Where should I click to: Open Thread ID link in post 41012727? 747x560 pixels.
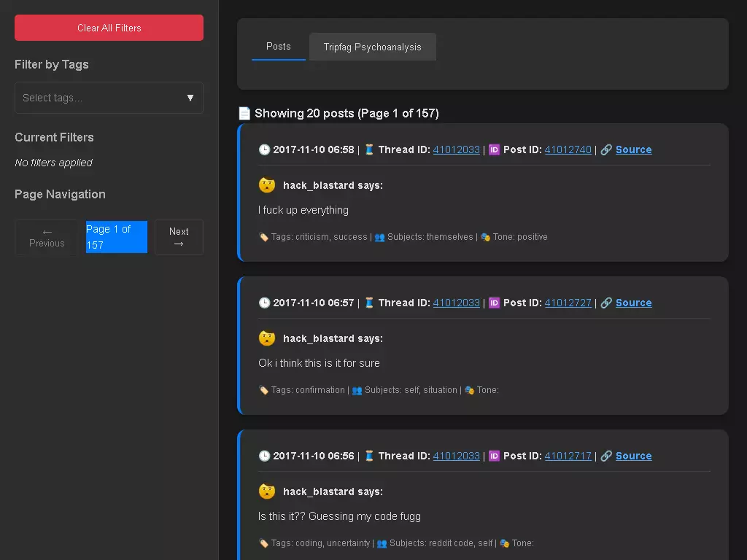click(456, 303)
